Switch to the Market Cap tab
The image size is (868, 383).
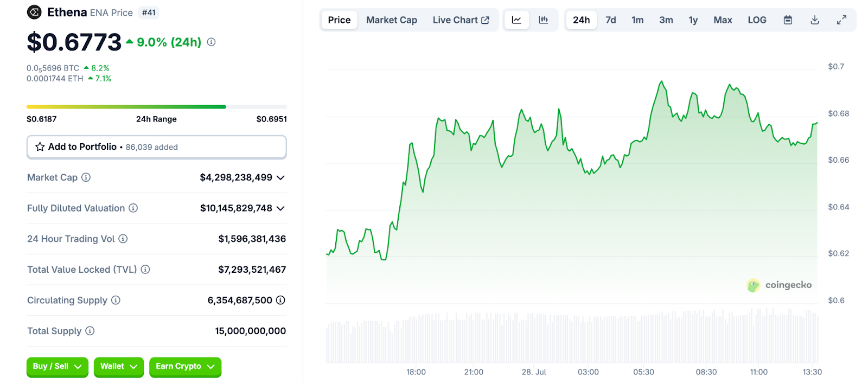point(391,20)
